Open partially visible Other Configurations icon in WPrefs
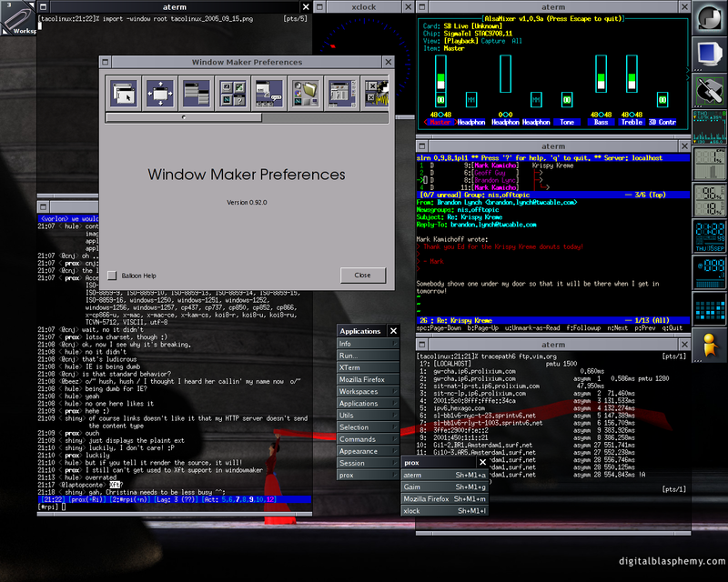Image resolution: width=728 pixels, height=582 pixels. pos(375,94)
